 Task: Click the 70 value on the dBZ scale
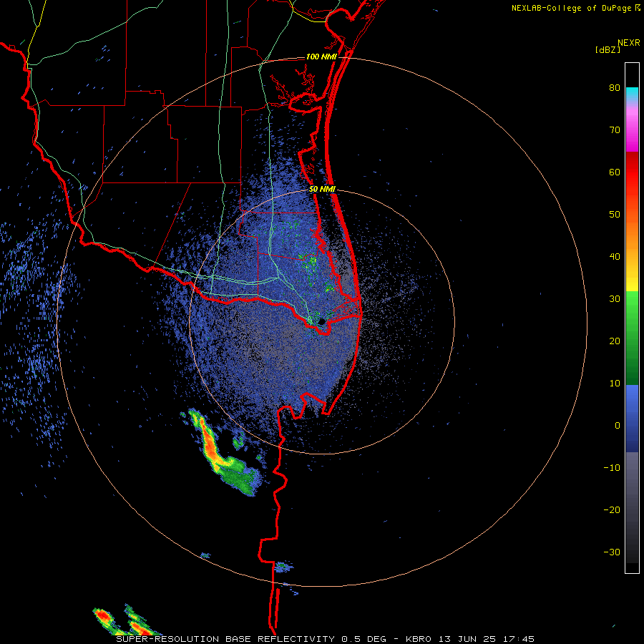[x=615, y=130]
